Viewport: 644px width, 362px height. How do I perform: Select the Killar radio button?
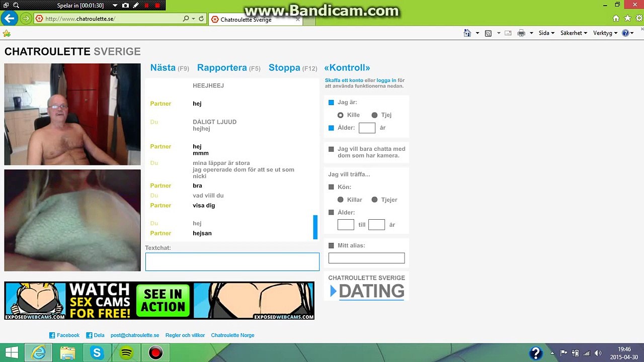coord(341,200)
